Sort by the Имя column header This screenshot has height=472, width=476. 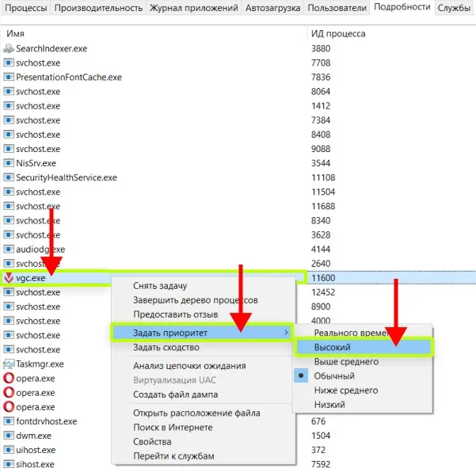(154, 33)
